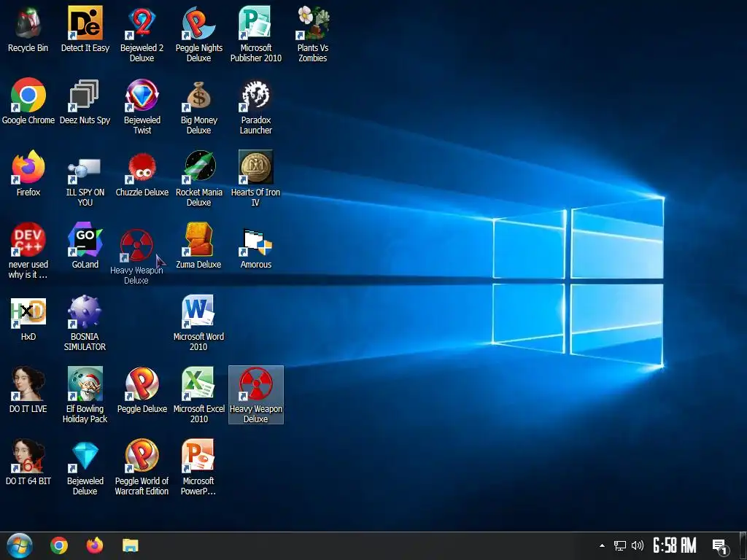Click the network status tray icon

tap(620, 545)
